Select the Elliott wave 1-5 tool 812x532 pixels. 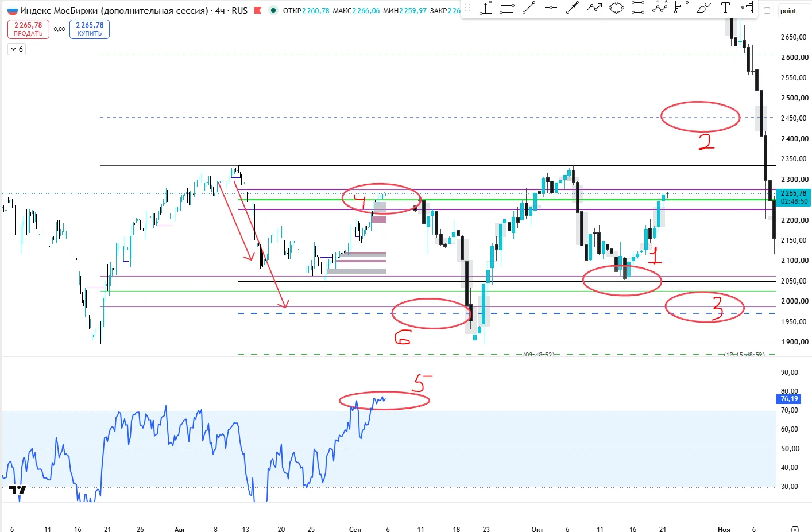tap(660, 7)
